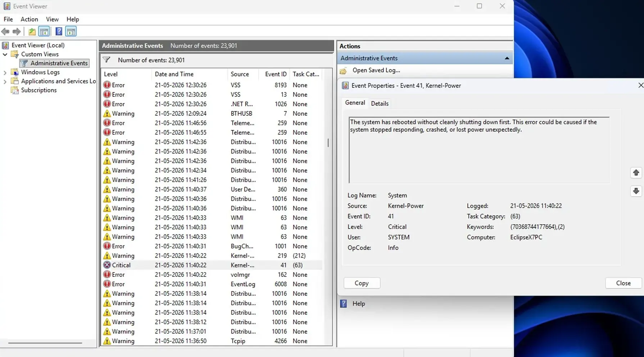This screenshot has height=357, width=644.
Task: Toggle the Show/Hide Action Pane toolbar icon
Action: 71,32
